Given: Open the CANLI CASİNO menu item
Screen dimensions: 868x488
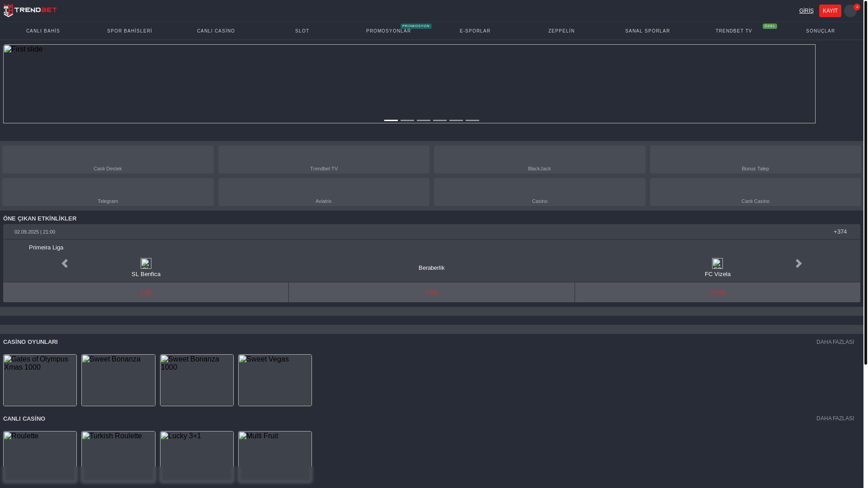Looking at the screenshot, I should pyautogui.click(x=216, y=31).
